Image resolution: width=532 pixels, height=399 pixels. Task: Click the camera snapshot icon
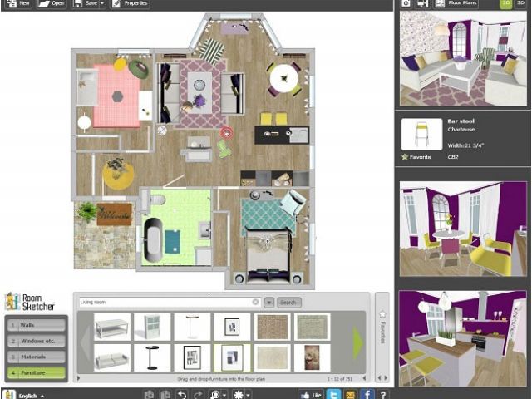coord(406,4)
